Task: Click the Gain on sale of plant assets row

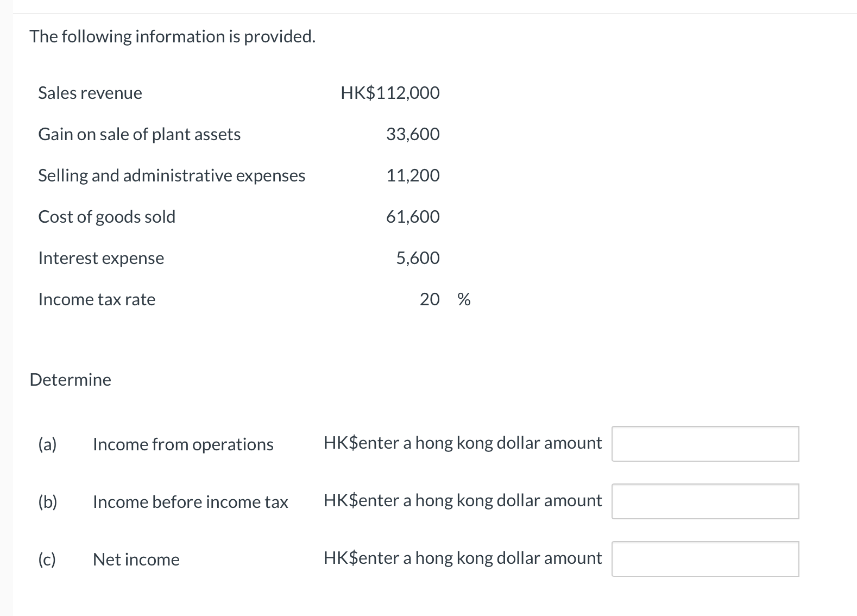Action: click(x=139, y=134)
